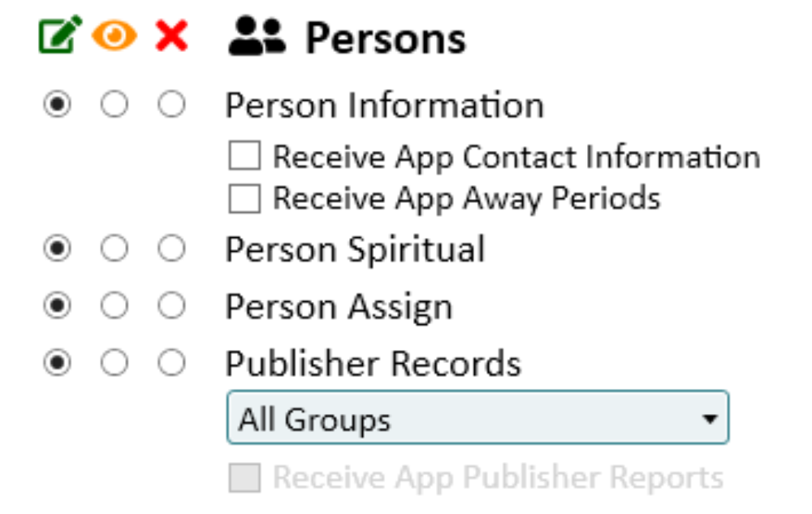This screenshot has width=812, height=514.
Task: Select edit access for Person Information
Action: 58,106
